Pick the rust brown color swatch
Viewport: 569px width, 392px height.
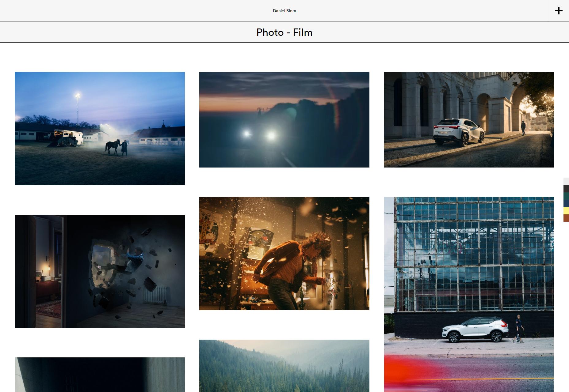(566, 218)
